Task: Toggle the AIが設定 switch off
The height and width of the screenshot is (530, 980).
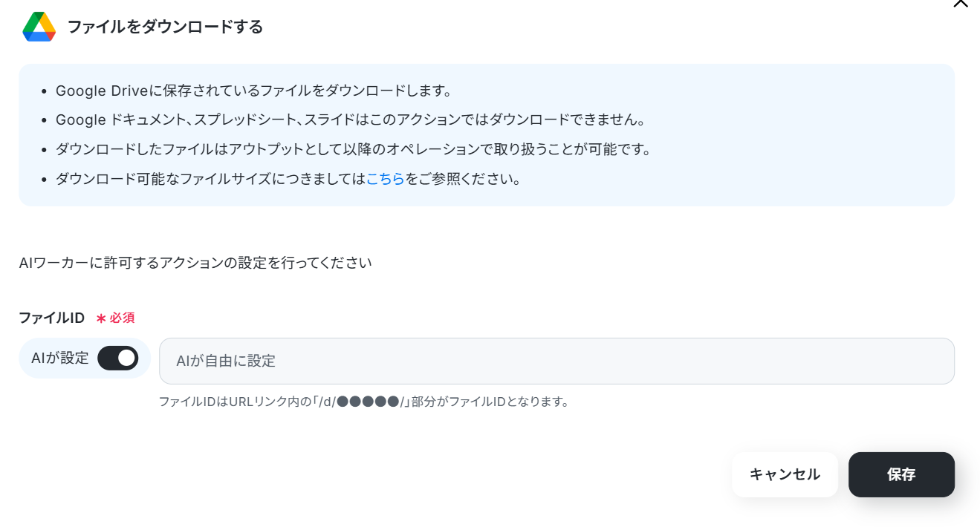Action: (x=118, y=359)
